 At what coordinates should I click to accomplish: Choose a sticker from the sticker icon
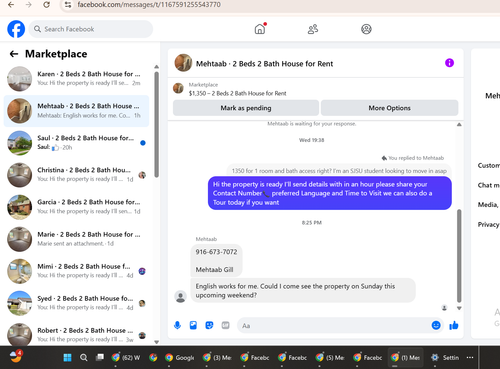[209, 325]
